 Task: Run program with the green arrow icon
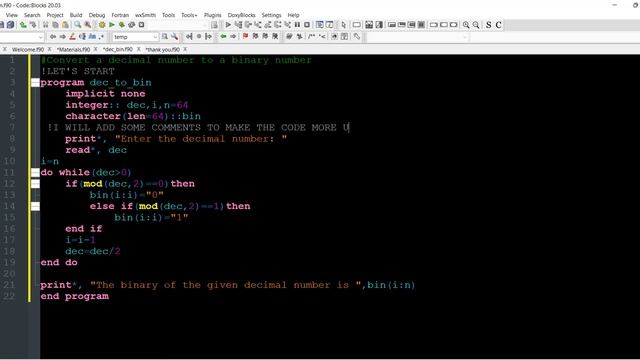pyautogui.click(x=112, y=25)
